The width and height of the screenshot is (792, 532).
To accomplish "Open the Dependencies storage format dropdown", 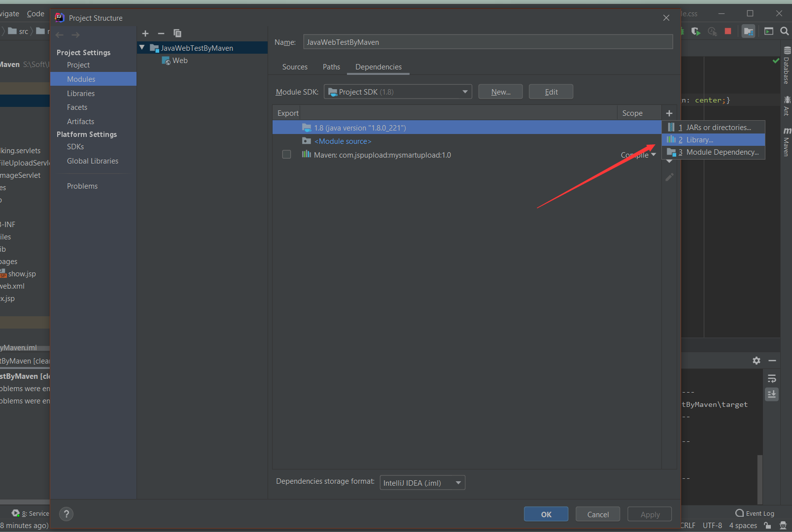I will pos(422,483).
